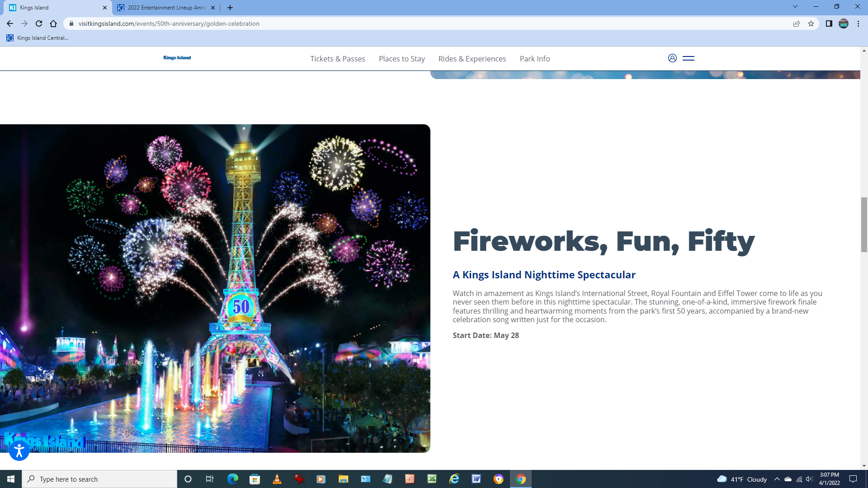Expand the tab search dropdown
The width and height of the screenshot is (868, 488).
(795, 7)
